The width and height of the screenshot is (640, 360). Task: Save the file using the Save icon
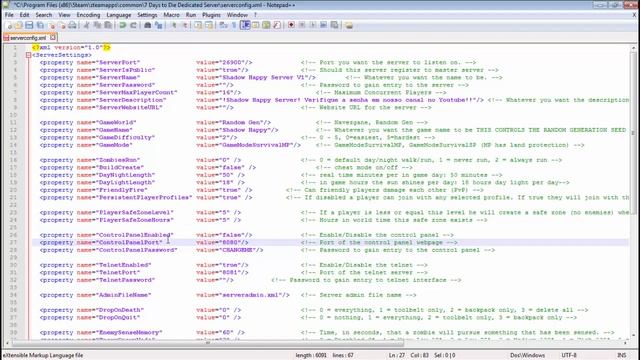pyautogui.click(x=29, y=25)
